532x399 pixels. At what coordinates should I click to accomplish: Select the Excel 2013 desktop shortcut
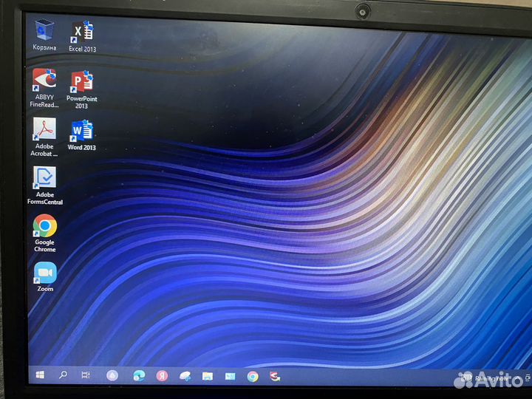83,36
